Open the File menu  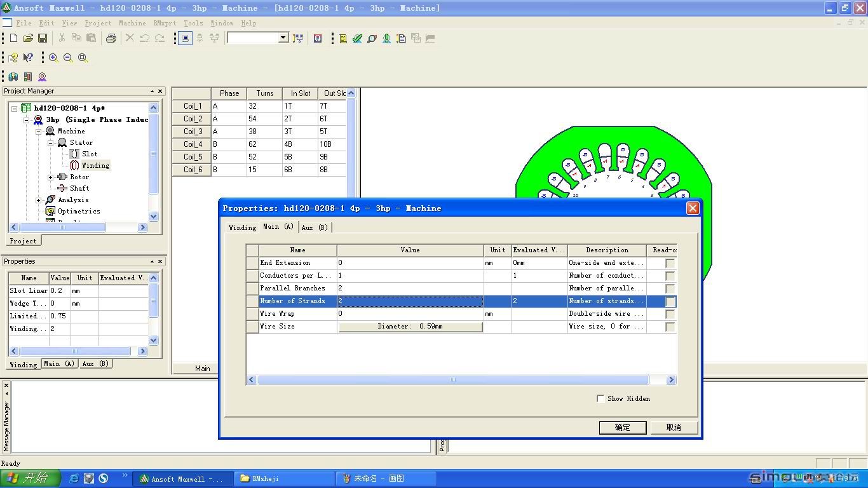pyautogui.click(x=24, y=23)
